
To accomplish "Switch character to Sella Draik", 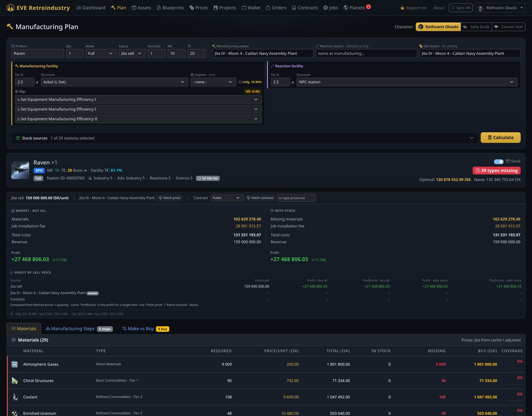I will [476, 27].
